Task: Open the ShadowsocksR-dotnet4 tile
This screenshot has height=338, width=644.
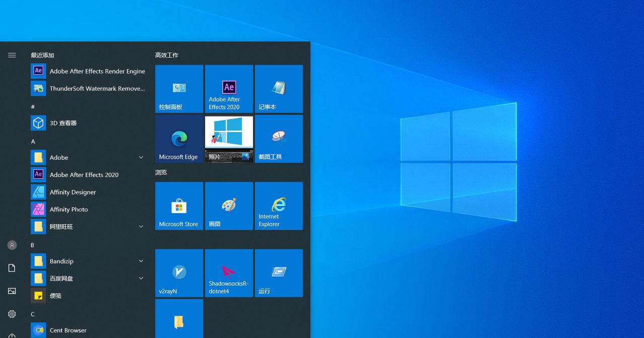Action: (229, 273)
